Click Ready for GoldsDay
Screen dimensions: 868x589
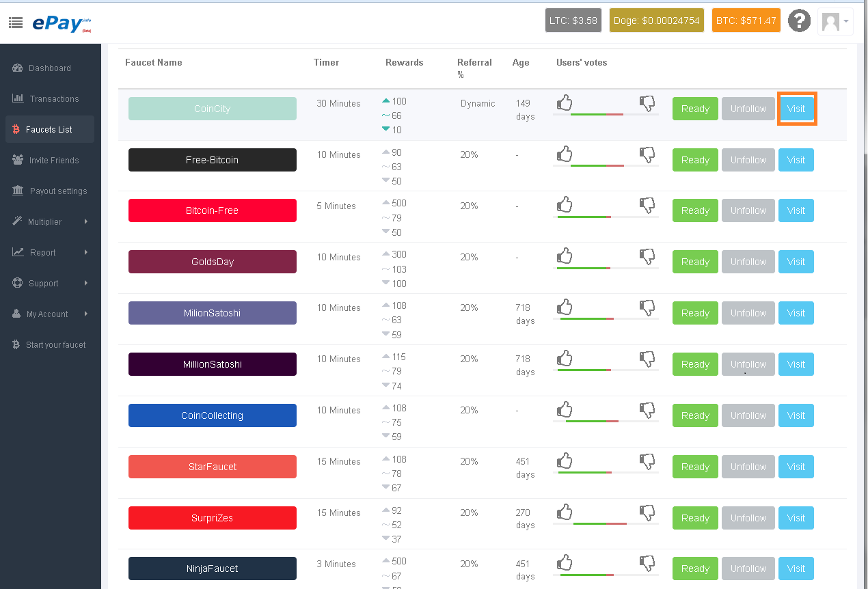pyautogui.click(x=695, y=262)
